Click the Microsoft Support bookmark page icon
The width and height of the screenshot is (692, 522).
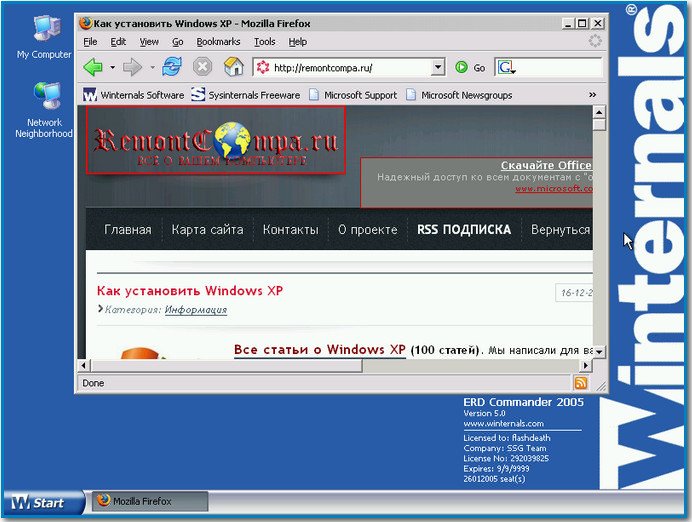coord(314,94)
